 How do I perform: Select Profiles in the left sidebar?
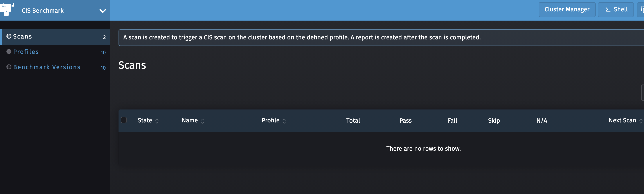(x=26, y=52)
